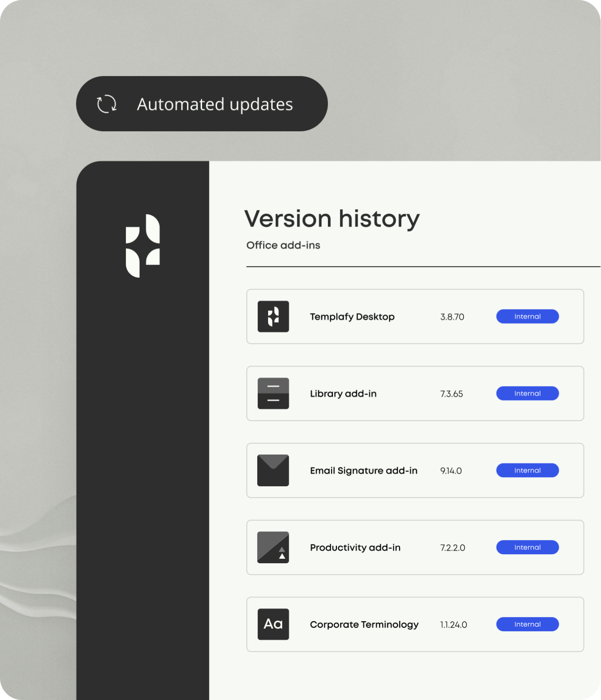The image size is (601, 700).
Task: Click the Templafy logo in the sidebar
Action: click(142, 245)
